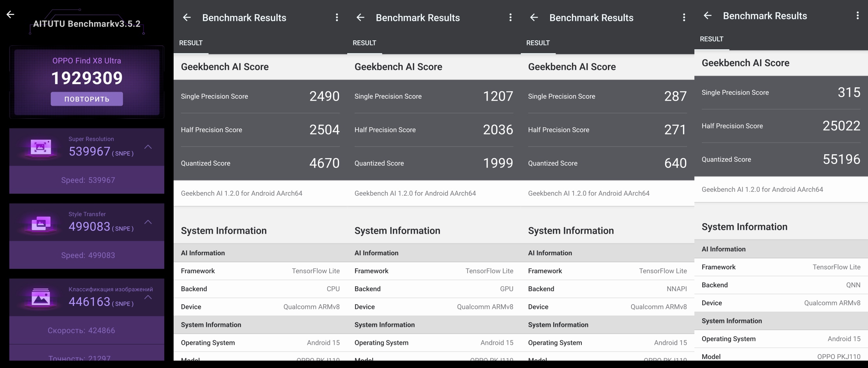Select RESULT tab in QNN backend panel

coord(712,39)
